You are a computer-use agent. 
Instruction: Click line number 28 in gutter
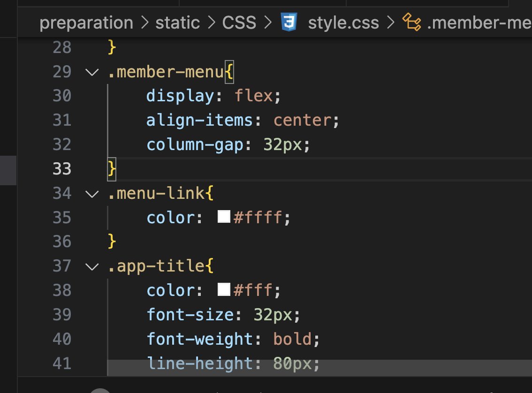tap(62, 47)
